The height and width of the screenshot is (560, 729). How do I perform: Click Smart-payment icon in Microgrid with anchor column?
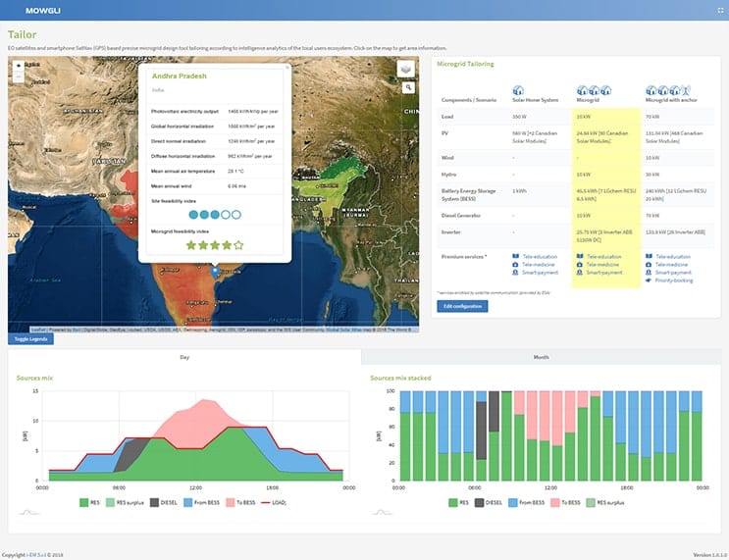(649, 273)
